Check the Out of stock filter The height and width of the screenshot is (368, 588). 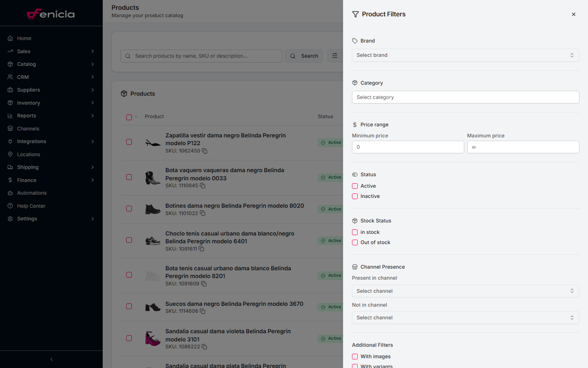pyautogui.click(x=355, y=242)
